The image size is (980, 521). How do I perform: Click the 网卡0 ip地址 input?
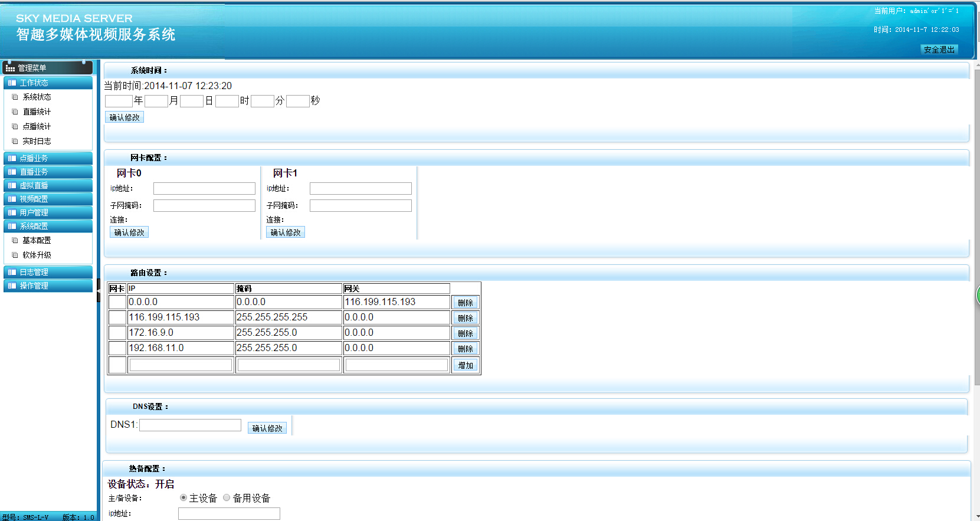(x=204, y=188)
